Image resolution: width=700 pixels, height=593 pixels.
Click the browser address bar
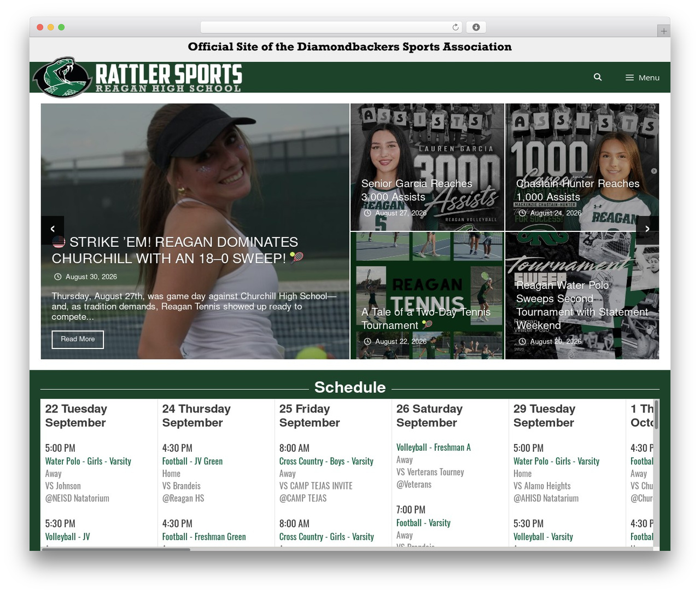331,27
